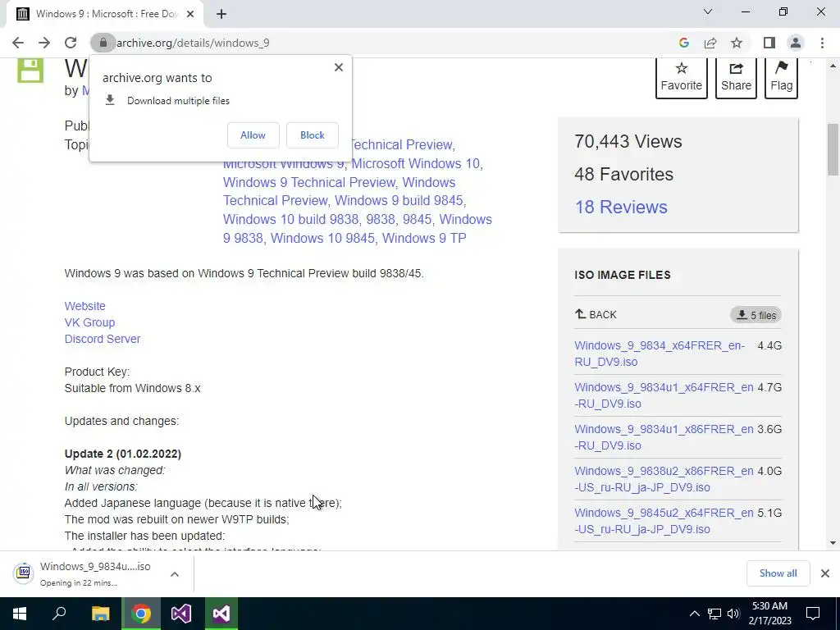Download Windows_9_9834u1_x86FRER_en-RU_DV9.iso

(x=664, y=437)
